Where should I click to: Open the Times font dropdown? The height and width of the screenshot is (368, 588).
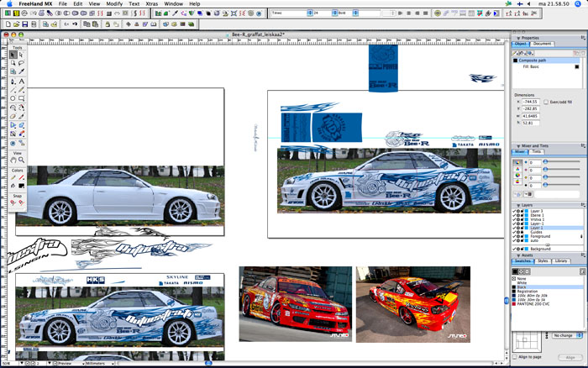[x=310, y=13]
